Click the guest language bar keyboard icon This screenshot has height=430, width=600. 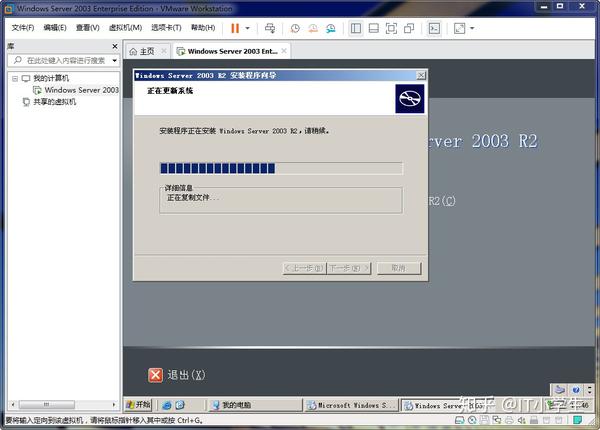(x=559, y=390)
